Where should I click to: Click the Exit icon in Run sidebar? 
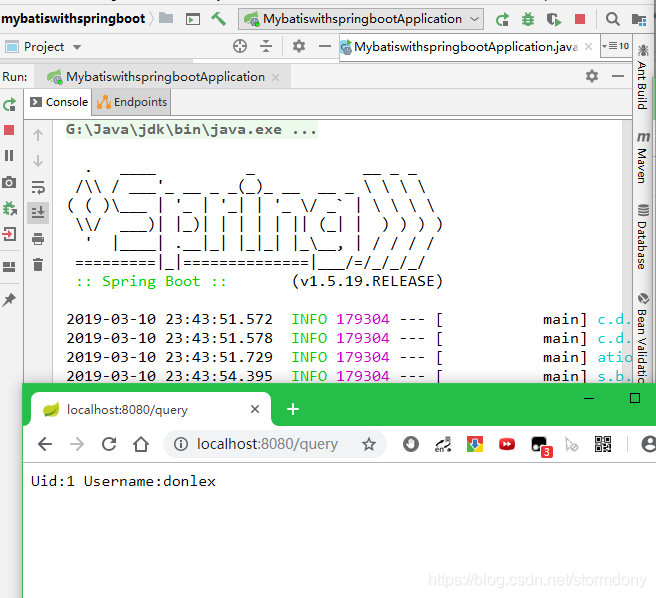click(9, 234)
